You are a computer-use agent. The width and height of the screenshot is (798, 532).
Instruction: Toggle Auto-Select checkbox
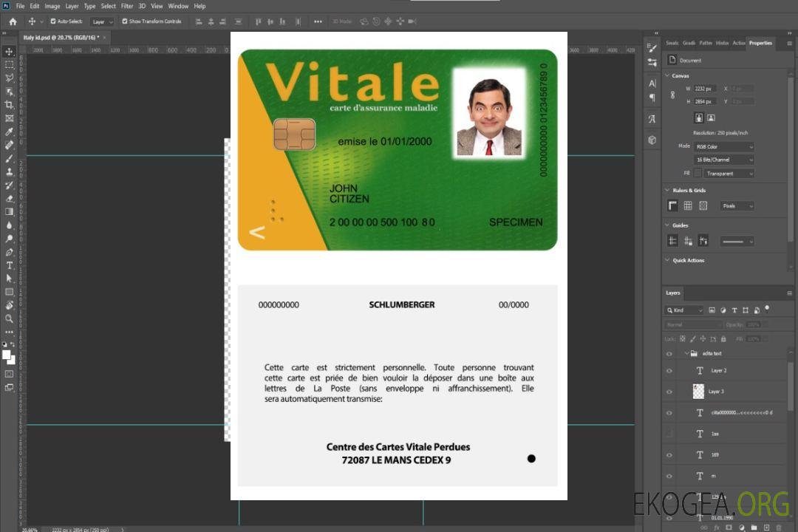coord(53,21)
